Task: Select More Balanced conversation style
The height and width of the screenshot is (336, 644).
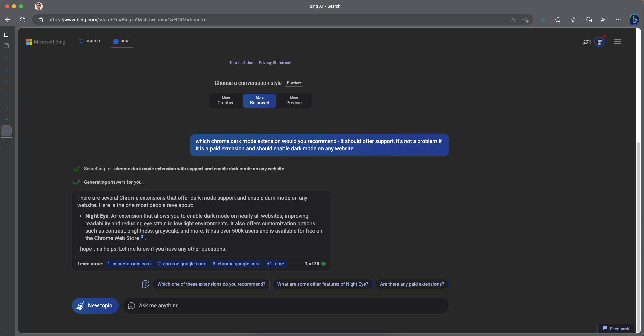Action: (260, 101)
